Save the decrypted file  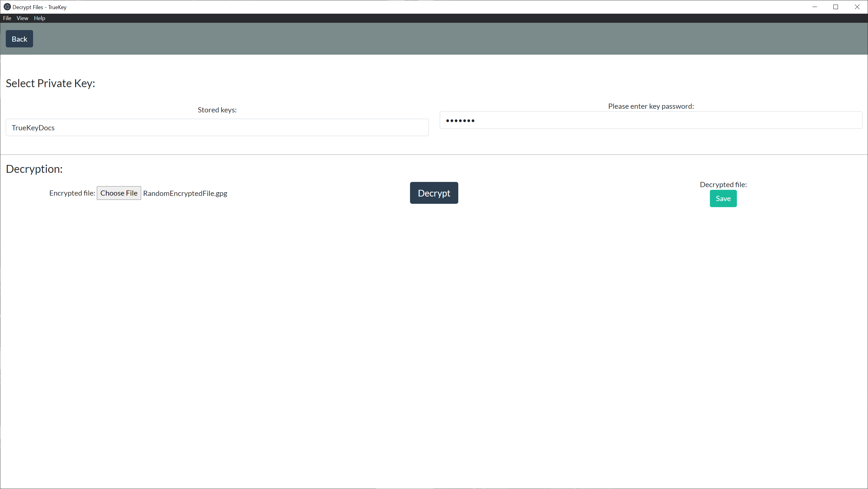pos(723,198)
